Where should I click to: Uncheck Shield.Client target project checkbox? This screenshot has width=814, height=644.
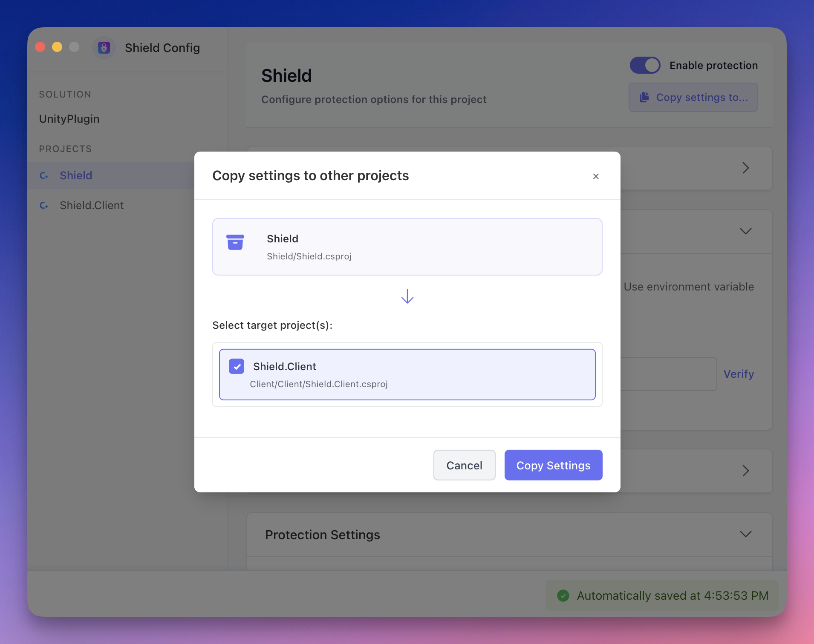point(236,366)
